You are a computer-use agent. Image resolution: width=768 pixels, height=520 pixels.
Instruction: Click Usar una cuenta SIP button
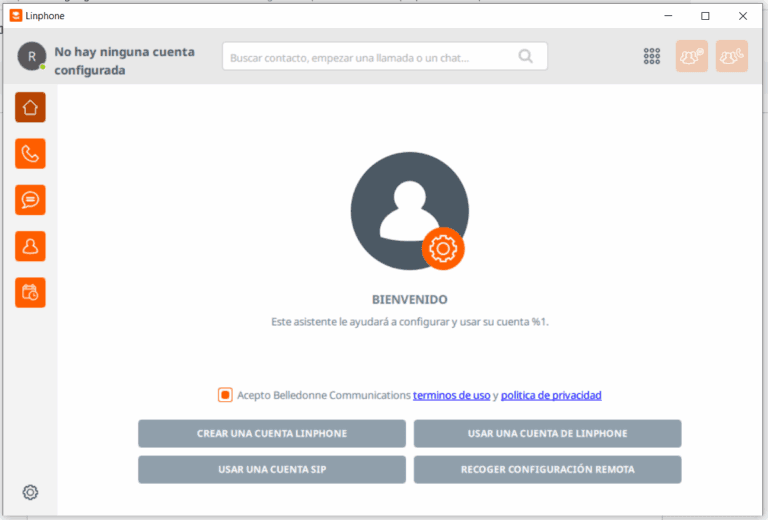click(x=272, y=470)
